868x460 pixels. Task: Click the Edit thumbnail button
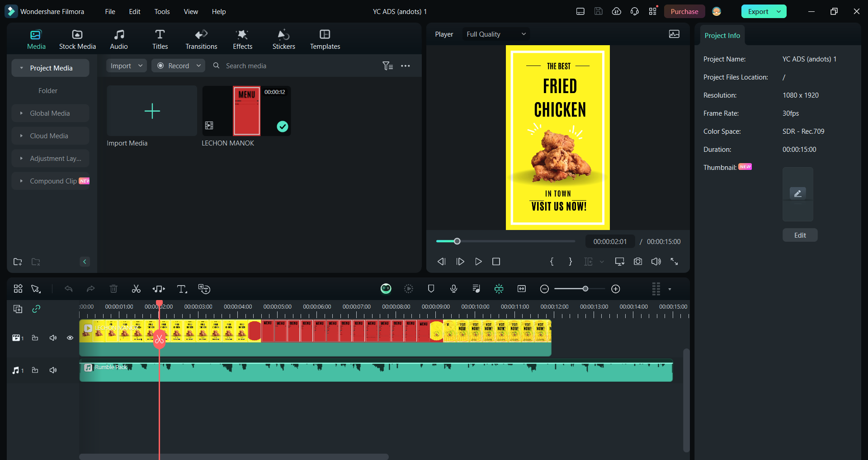pos(800,235)
